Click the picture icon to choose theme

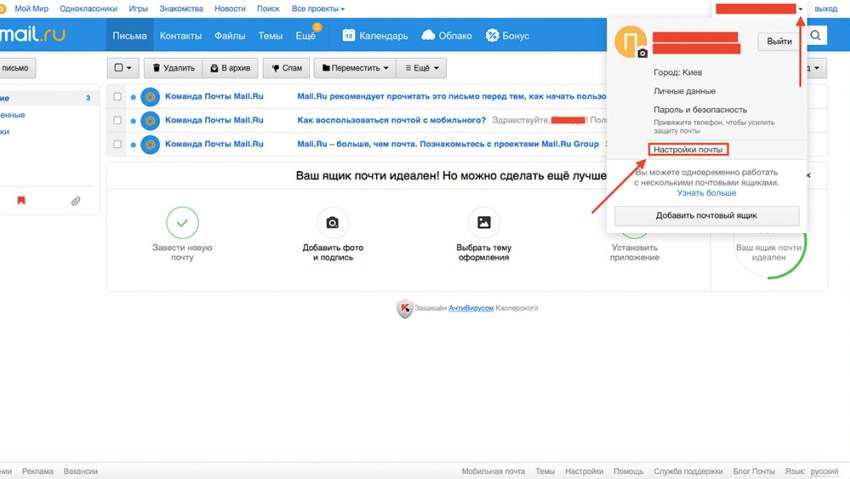[x=484, y=222]
